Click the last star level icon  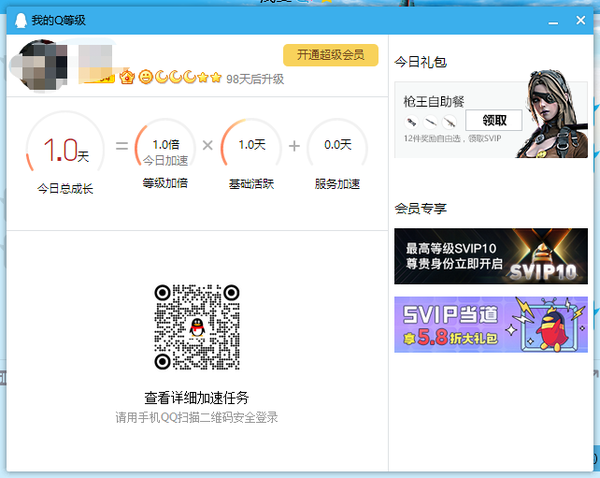pyautogui.click(x=216, y=77)
